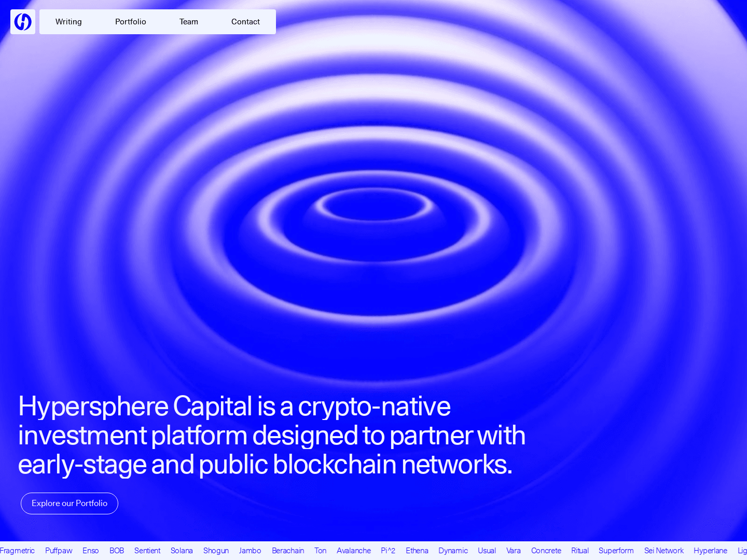The height and width of the screenshot is (560, 747).
Task: Open the Berachain link
Action: click(288, 551)
